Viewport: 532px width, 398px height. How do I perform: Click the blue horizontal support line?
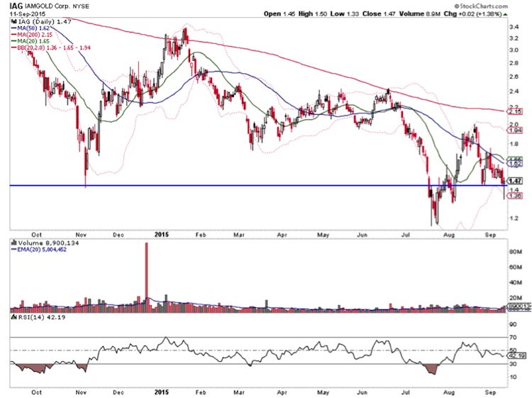click(258, 185)
